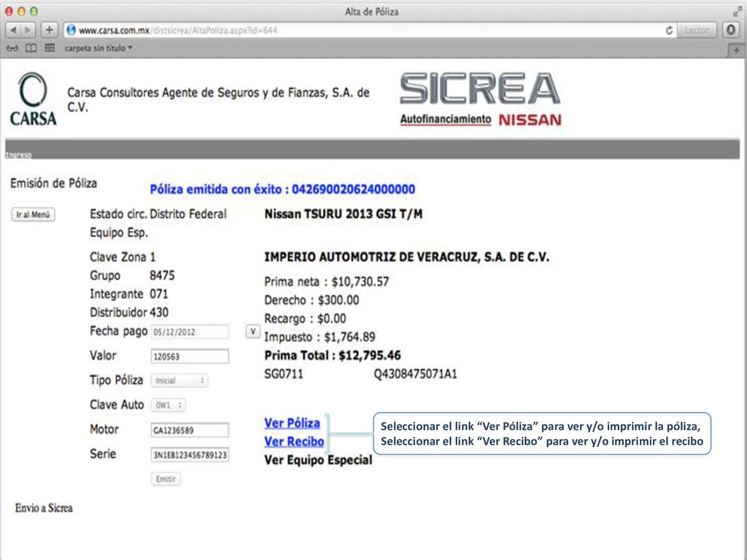Show bookmarks with the open book icon
Screen dimensions: 747x560
coord(31,48)
